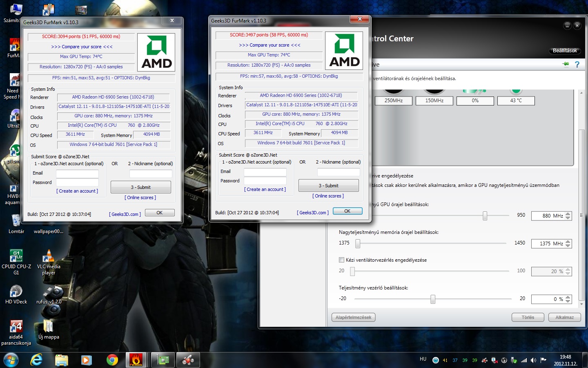Click Nickname field in right FurMark window
Image resolution: width=588 pixels, height=368 pixels.
pyautogui.click(x=339, y=172)
